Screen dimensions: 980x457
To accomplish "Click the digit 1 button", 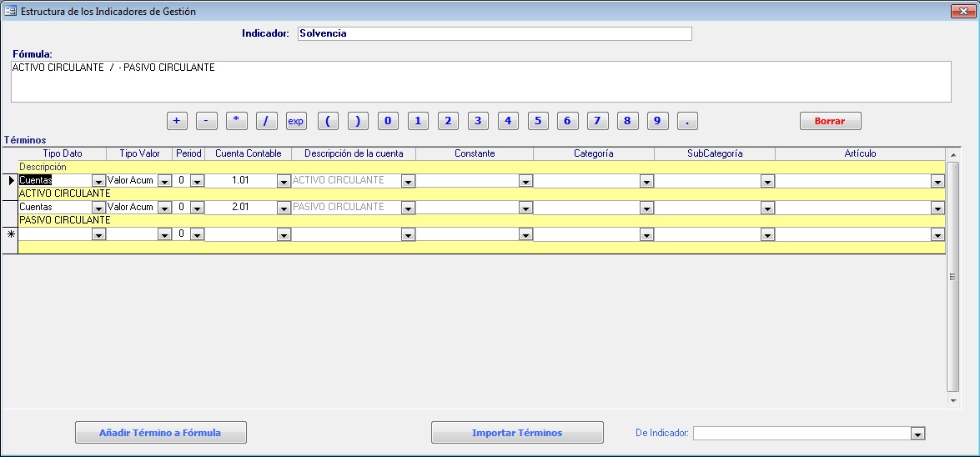I will point(418,121).
